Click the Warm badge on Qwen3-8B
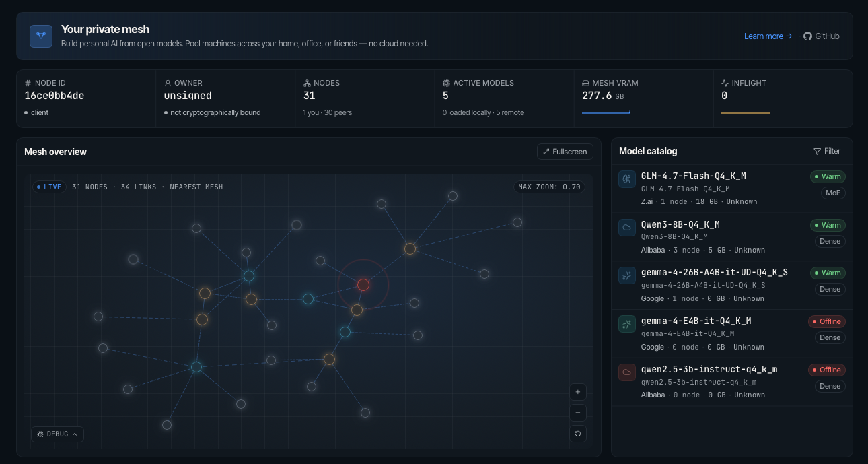 point(828,225)
